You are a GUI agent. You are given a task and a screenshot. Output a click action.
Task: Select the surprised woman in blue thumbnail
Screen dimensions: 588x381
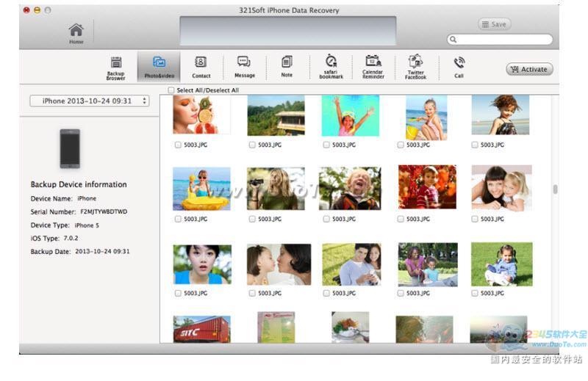(x=202, y=264)
